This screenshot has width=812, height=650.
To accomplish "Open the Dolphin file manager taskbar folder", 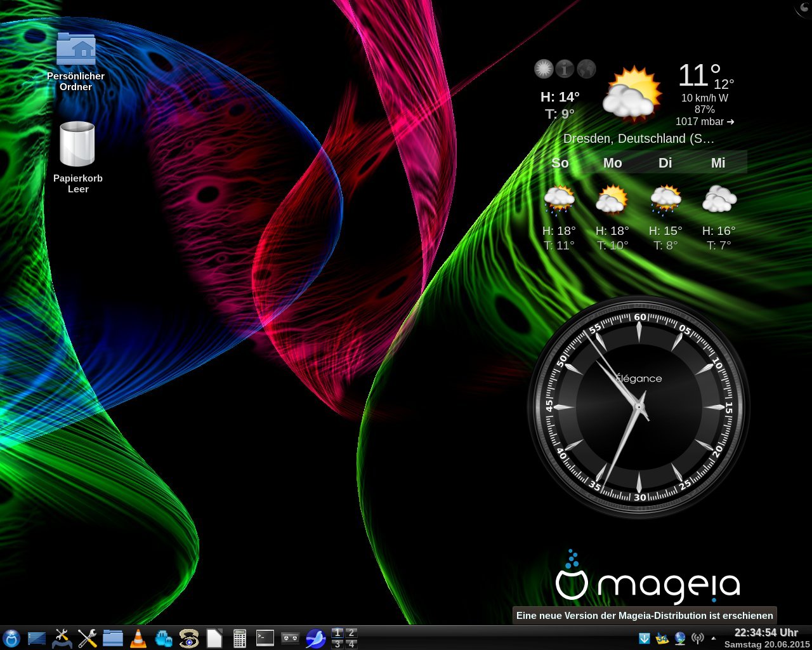I will click(x=113, y=638).
